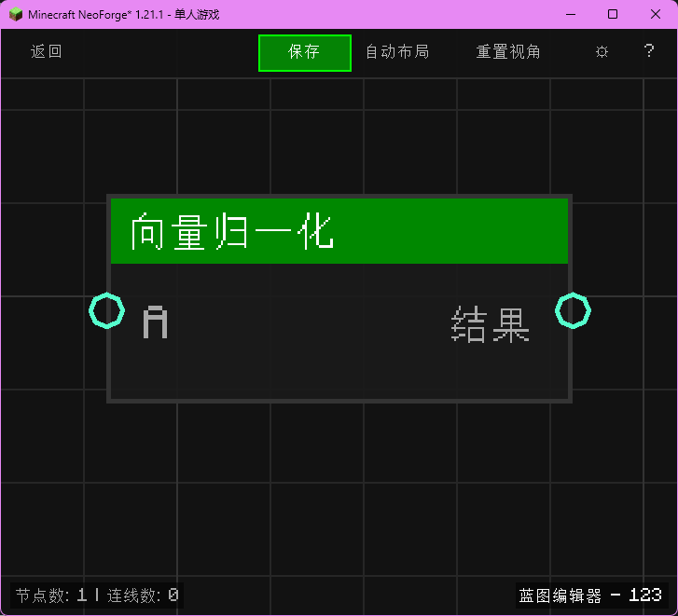Viewport: 678px width, 616px height.
Task: Minimize the Minecraft NeoForge window
Action: 571,14
